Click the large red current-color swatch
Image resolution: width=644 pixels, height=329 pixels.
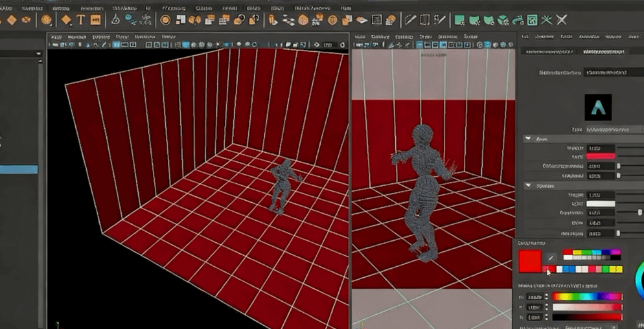(529, 261)
